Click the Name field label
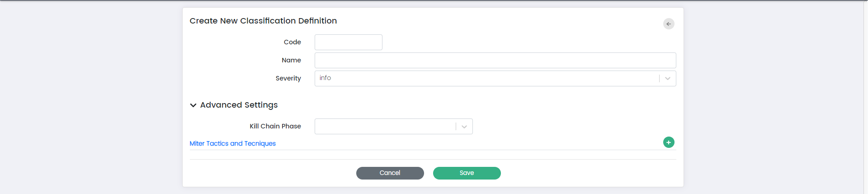 point(291,60)
